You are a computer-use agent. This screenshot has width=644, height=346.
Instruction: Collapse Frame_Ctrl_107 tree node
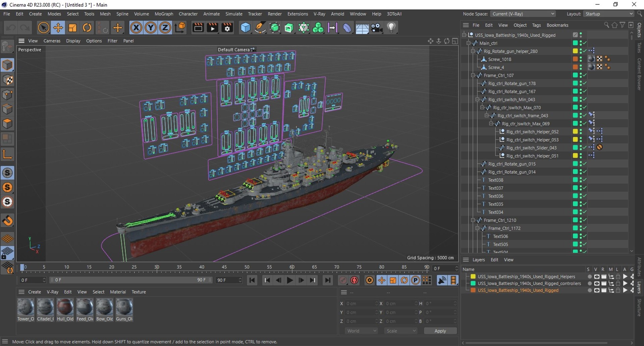(473, 75)
